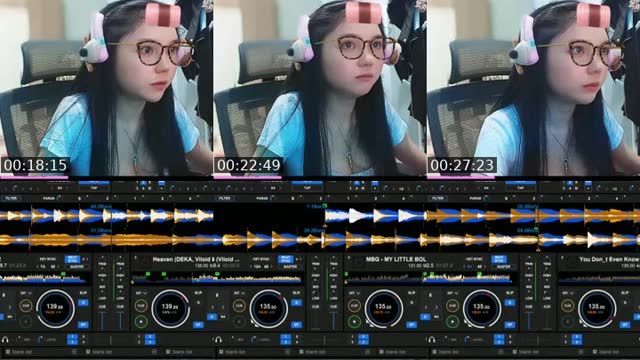
Task: Open the webcam thumbnail stamped 00:18:15
Action: pyautogui.click(x=106, y=88)
